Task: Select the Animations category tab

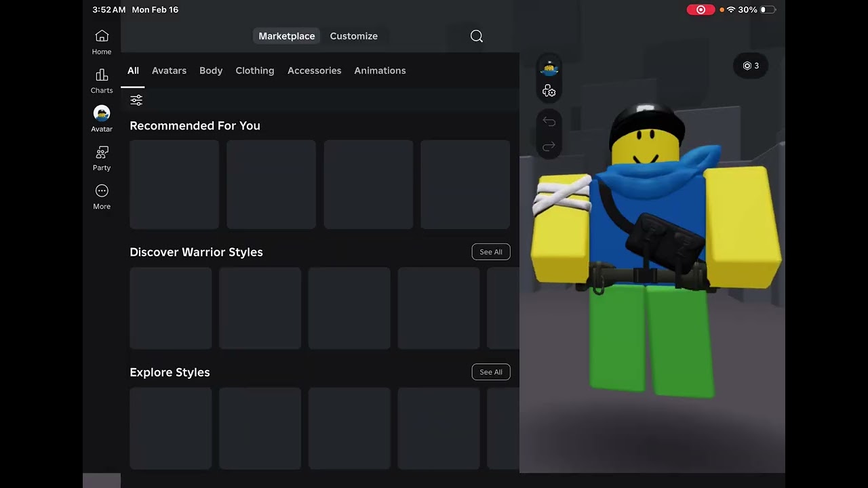Action: [x=380, y=70]
